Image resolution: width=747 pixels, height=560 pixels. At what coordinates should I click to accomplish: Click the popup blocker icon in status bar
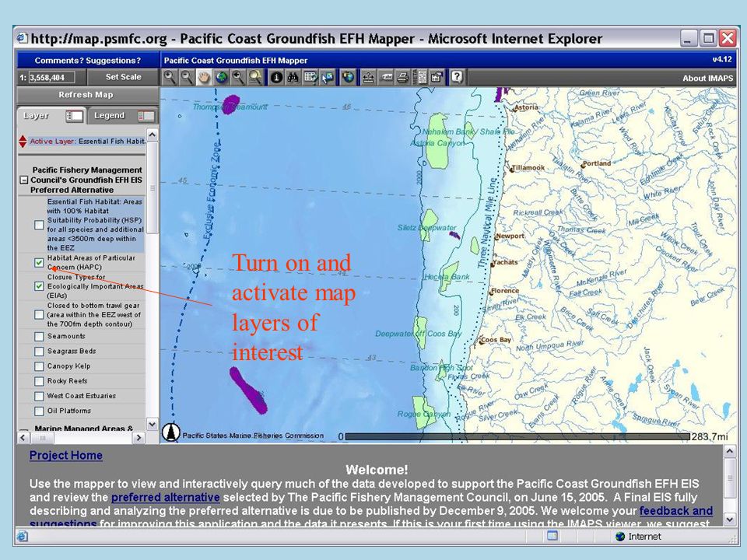click(x=552, y=536)
